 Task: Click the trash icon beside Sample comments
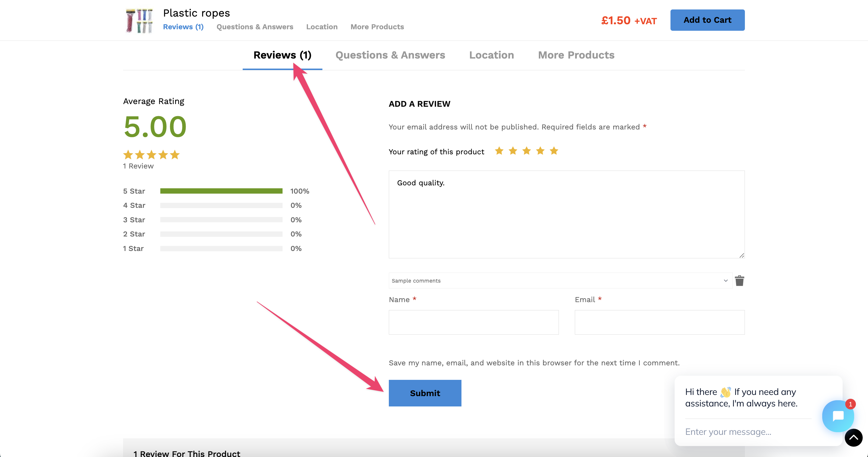click(x=739, y=281)
